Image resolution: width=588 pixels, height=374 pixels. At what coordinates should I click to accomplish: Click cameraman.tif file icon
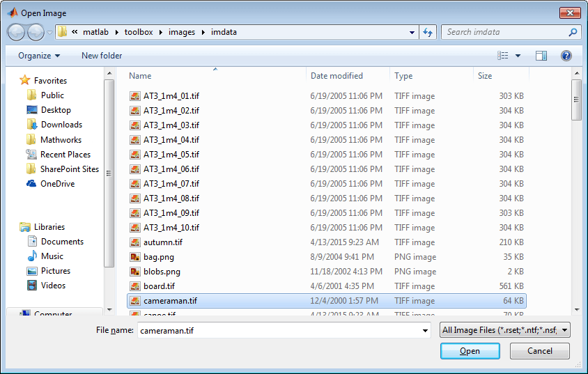coord(135,301)
